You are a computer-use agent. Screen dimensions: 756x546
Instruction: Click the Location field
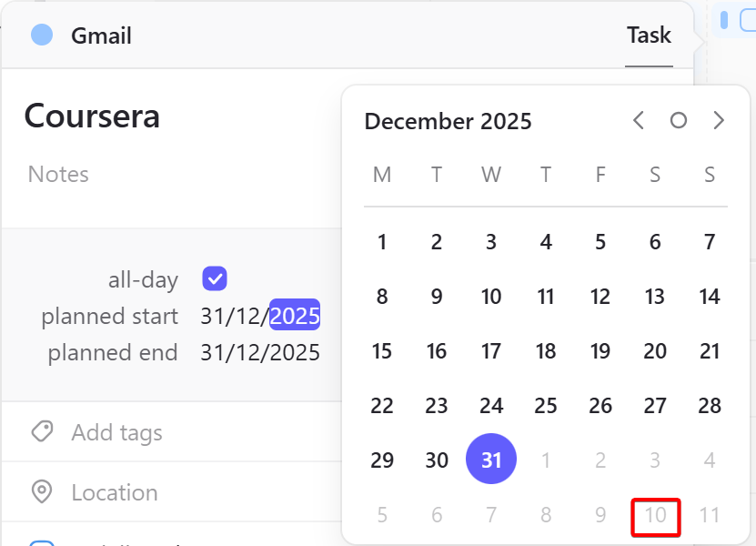click(115, 492)
